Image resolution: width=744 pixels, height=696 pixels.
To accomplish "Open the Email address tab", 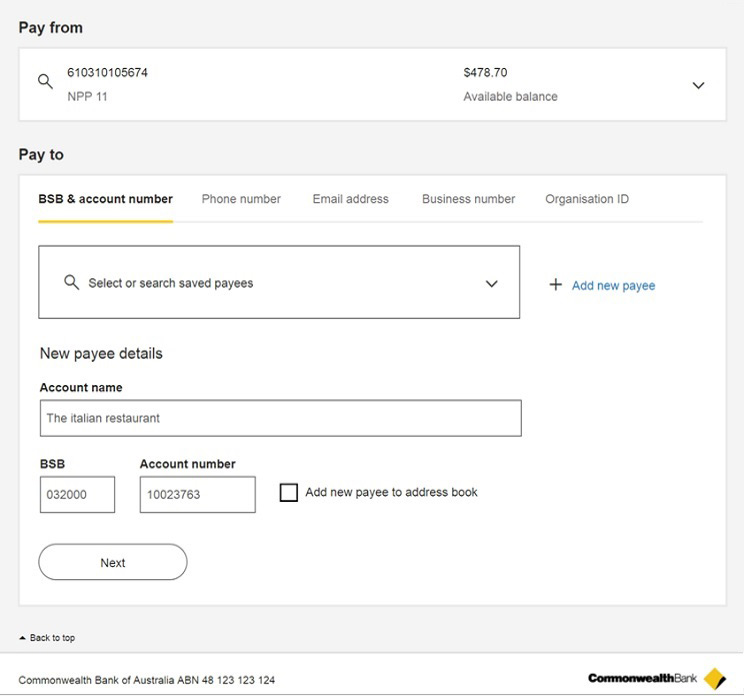I will click(x=350, y=199).
